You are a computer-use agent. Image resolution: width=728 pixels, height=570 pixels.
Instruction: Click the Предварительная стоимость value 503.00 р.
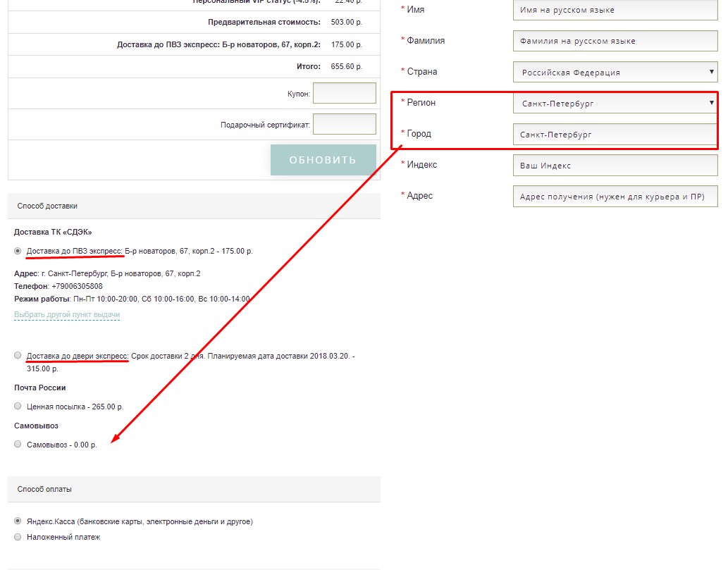click(x=346, y=22)
